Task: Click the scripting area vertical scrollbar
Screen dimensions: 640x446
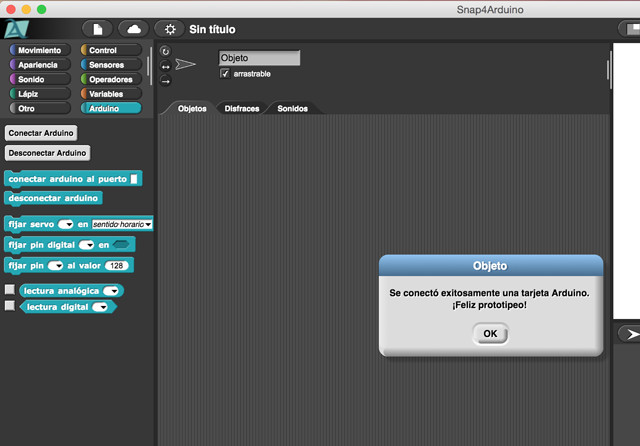Action: click(x=608, y=70)
